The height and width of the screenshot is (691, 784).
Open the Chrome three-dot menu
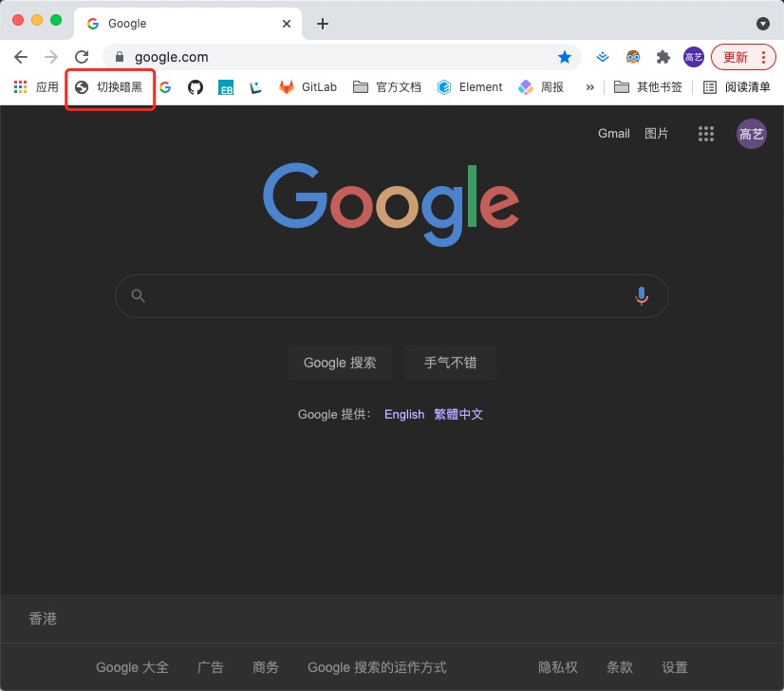[x=763, y=57]
